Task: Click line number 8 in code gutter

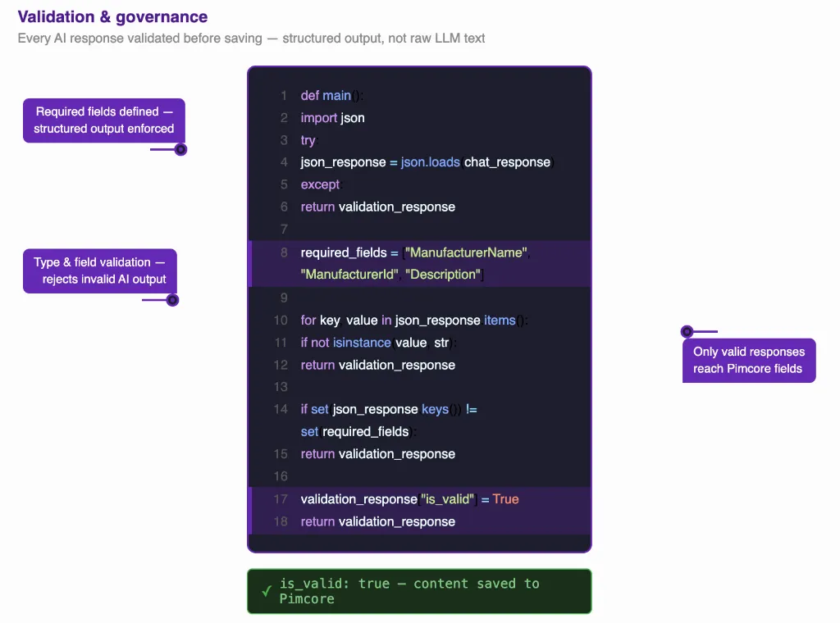Action: [x=284, y=252]
